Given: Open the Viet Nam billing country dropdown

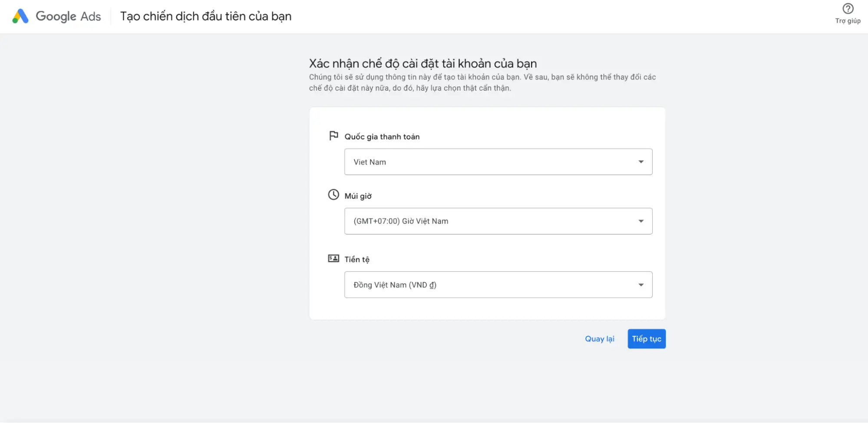Looking at the screenshot, I should (498, 162).
